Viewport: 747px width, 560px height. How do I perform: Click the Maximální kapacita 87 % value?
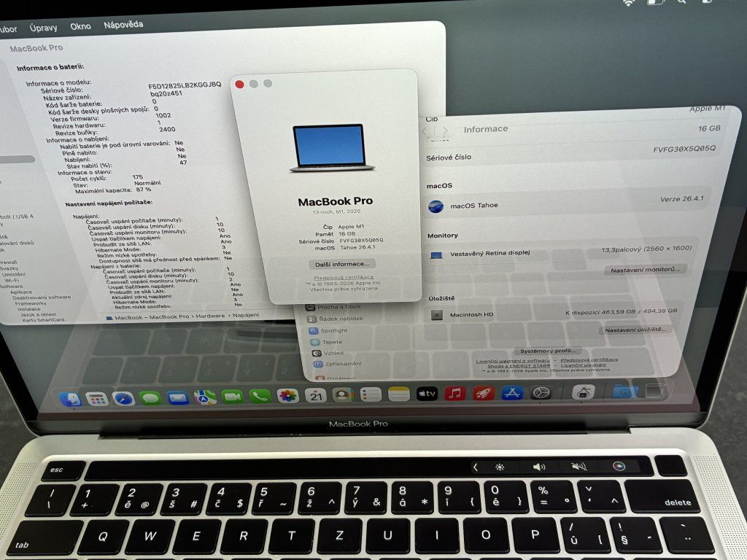point(144,190)
